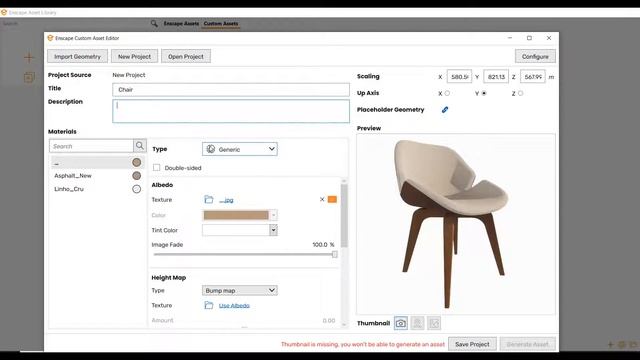This screenshot has height=360, width=640.
Task: Select X as the Up Axis
Action: coord(447,93)
